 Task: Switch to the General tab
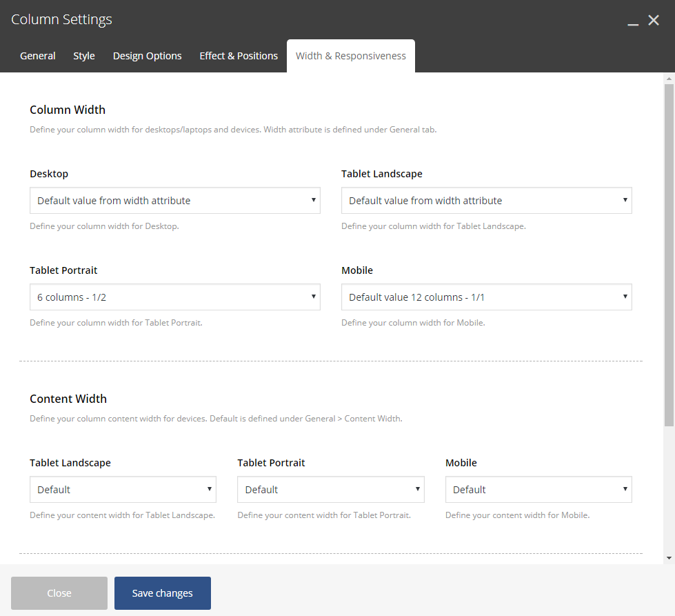pyautogui.click(x=37, y=56)
